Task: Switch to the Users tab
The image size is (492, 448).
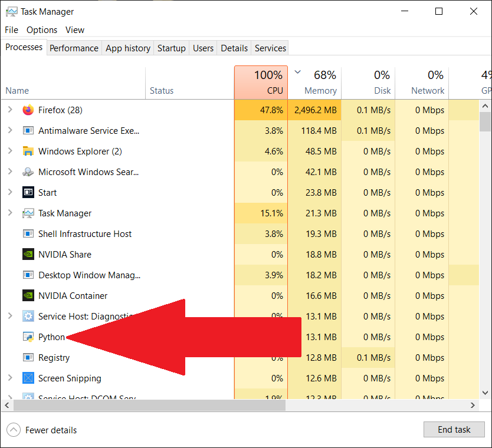Action: pos(203,48)
